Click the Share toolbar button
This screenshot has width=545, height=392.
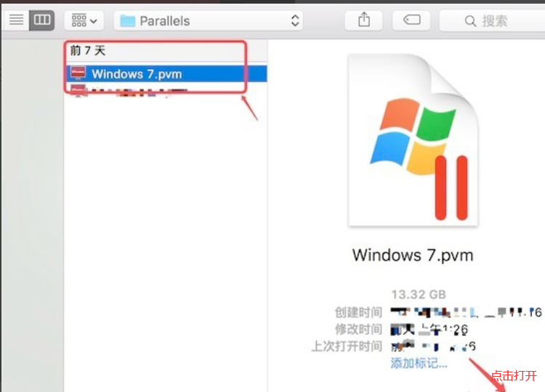(x=363, y=20)
